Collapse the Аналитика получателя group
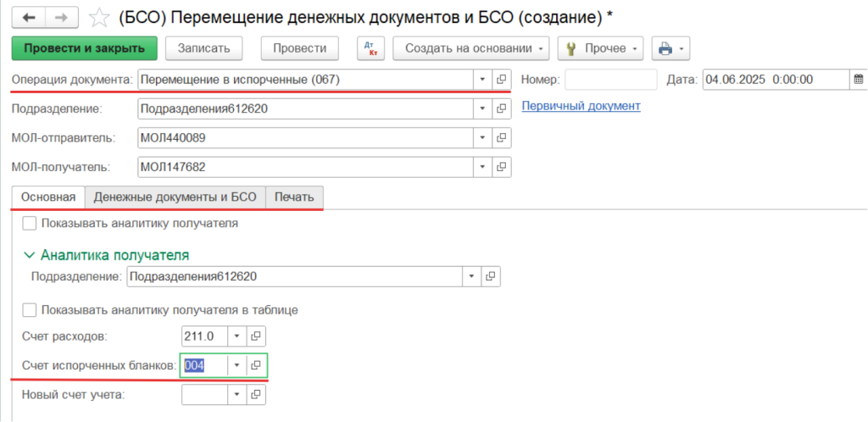This screenshot has width=868, height=422. click(x=106, y=255)
